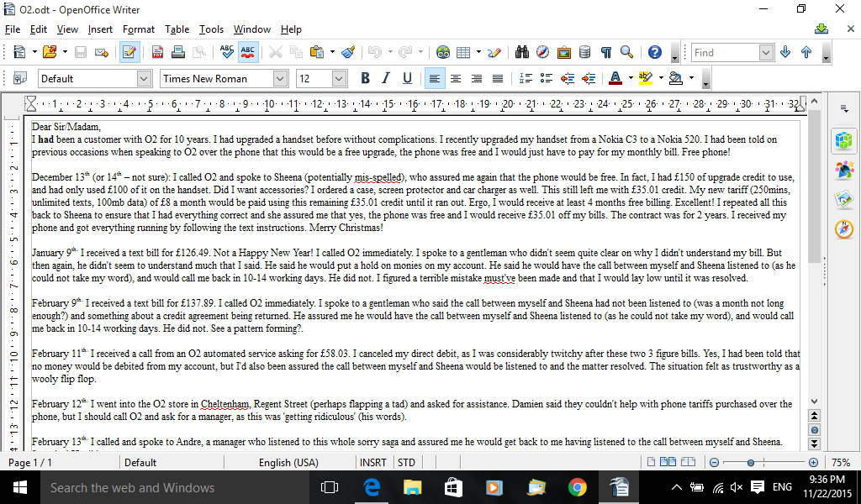Viewport: 861px width, 504px height.
Task: Run Spelling and Grammar check
Action: point(226,52)
